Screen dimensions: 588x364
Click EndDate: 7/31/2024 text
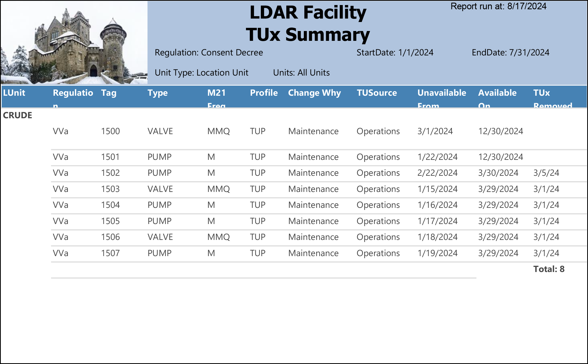(x=511, y=52)
